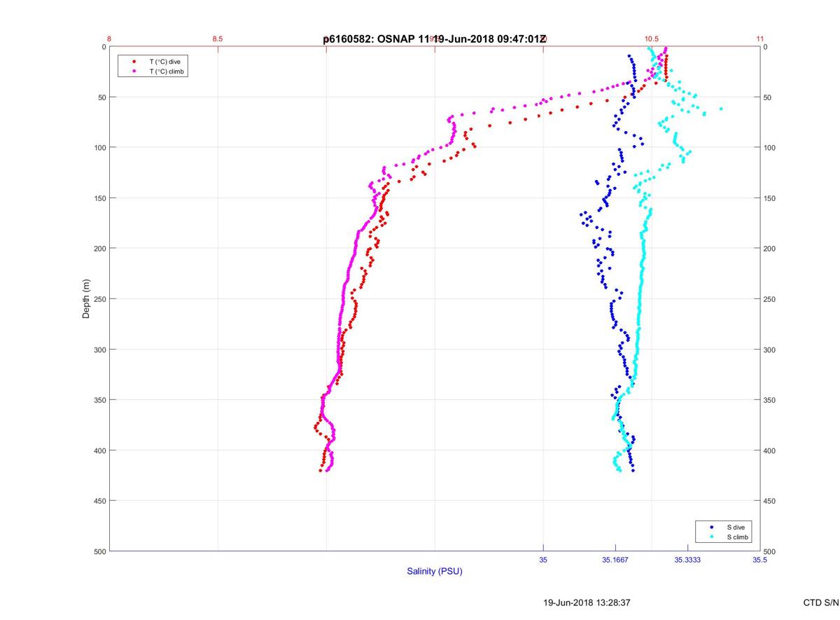Click the red temperature tick '11'

[760, 39]
